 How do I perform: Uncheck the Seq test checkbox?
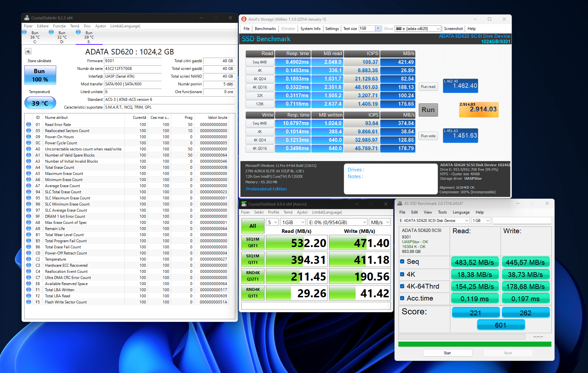tap(402, 262)
